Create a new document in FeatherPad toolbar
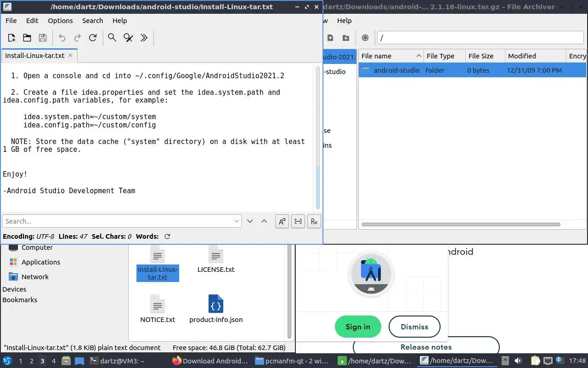Viewport: 588px width, 368px height. pyautogui.click(x=11, y=38)
